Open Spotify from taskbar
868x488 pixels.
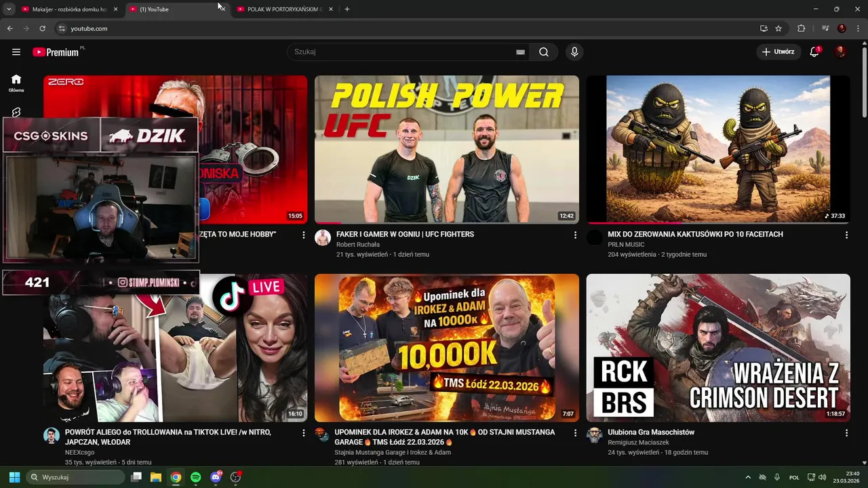pos(196,477)
